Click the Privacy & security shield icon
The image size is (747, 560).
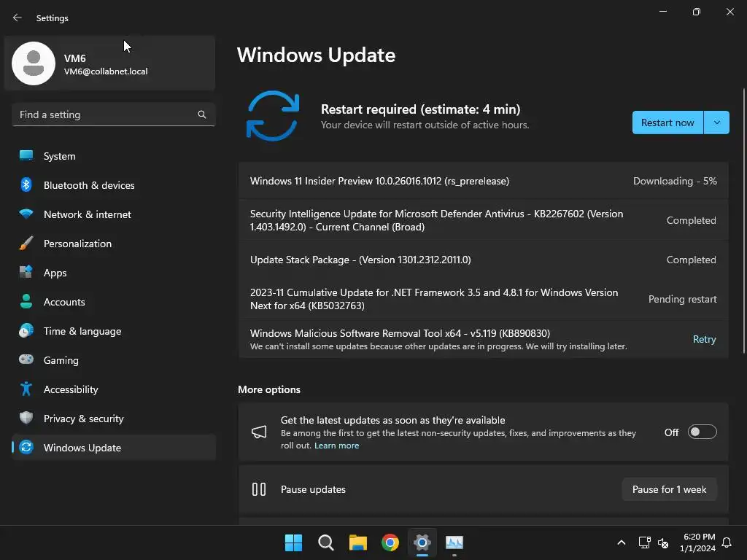pos(26,418)
